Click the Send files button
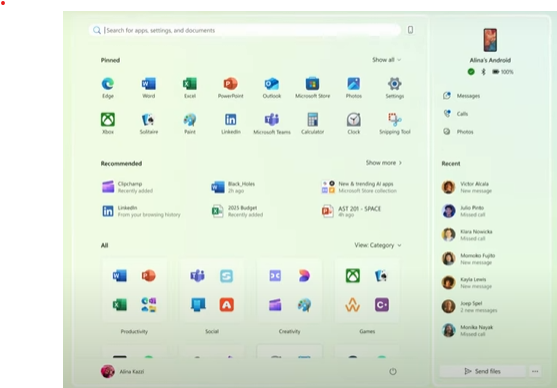This screenshot has width=557, height=388. click(x=482, y=371)
